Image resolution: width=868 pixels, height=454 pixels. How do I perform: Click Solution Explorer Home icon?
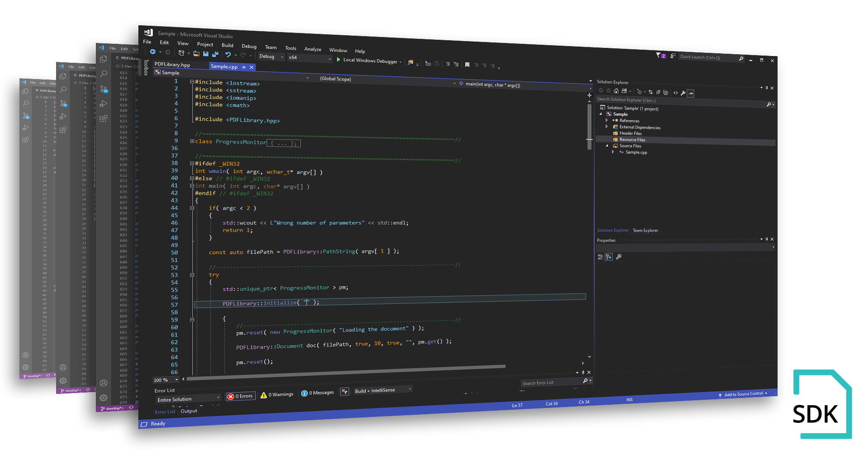(x=616, y=91)
